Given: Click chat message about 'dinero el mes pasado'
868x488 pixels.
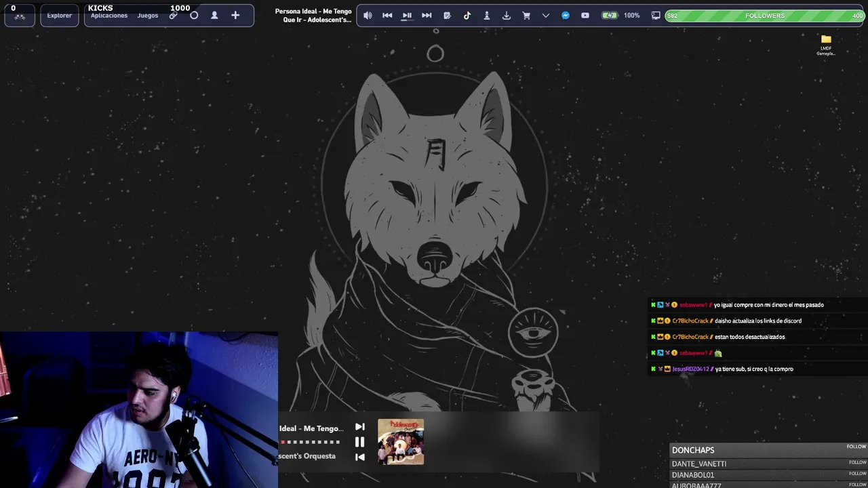Looking at the screenshot, I should pyautogui.click(x=769, y=305).
